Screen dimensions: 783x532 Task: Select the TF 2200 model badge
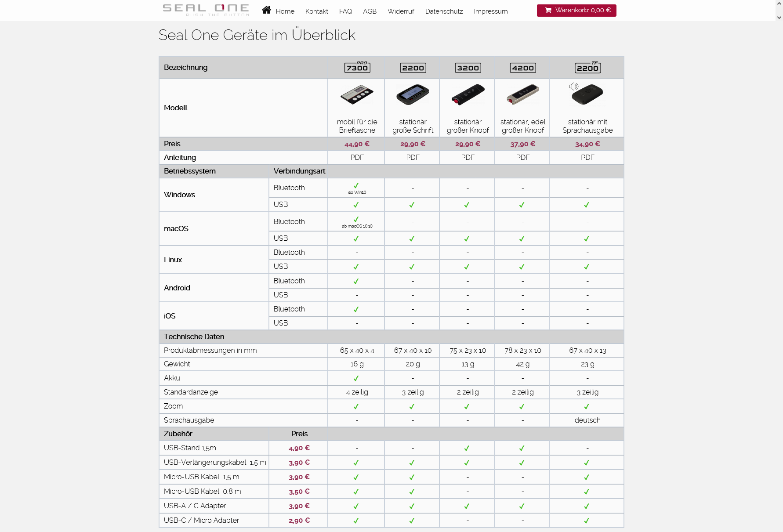pos(588,67)
